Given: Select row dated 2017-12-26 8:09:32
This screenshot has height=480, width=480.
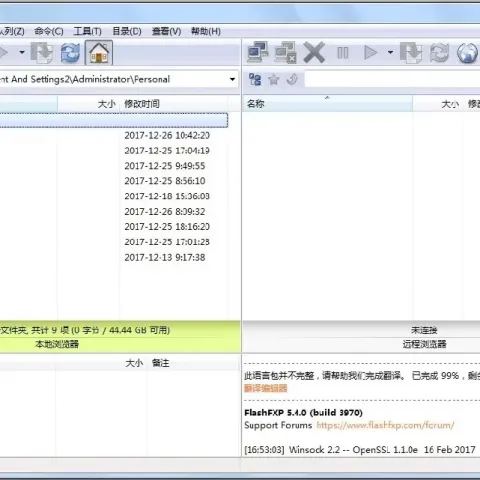Looking at the screenshot, I should coord(114,212).
